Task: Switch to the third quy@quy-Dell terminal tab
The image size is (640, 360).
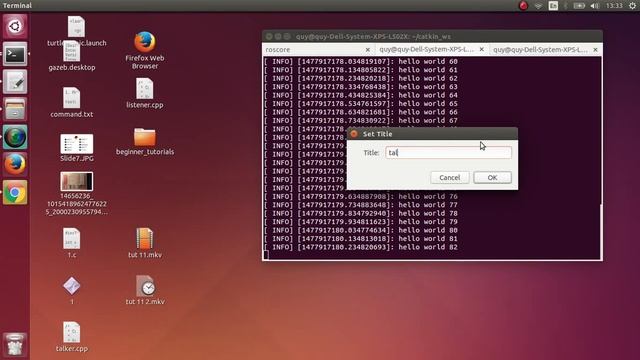Action: click(x=545, y=49)
